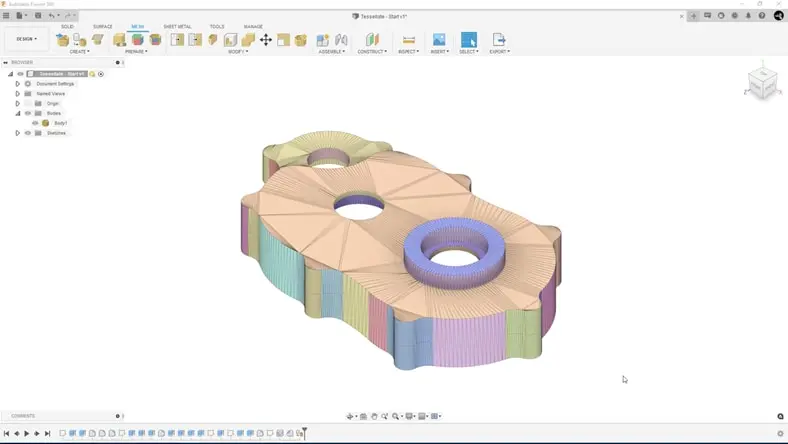
Task: Toggle visibility of the root component
Action: pyautogui.click(x=21, y=74)
